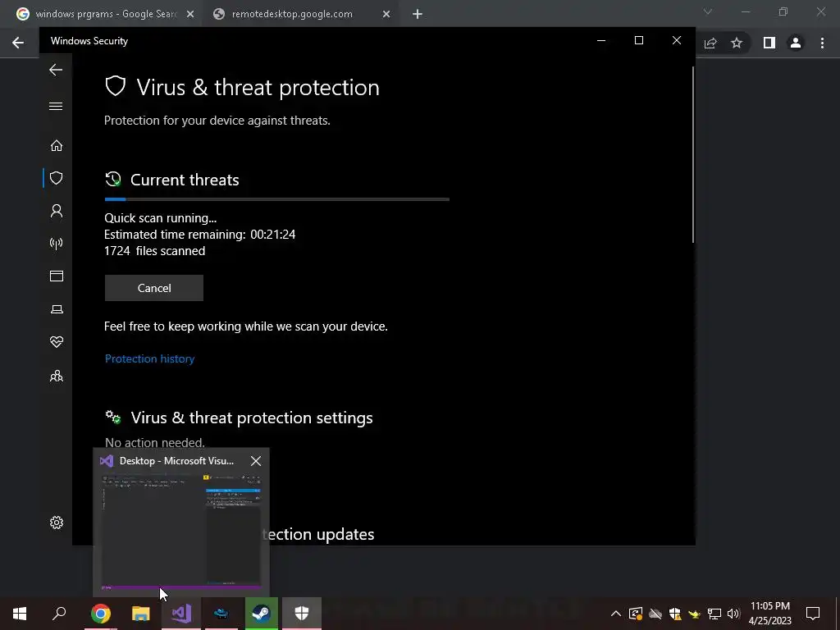The height and width of the screenshot is (630, 840).
Task: Open the OneDrive tray icon
Action: pos(655,614)
